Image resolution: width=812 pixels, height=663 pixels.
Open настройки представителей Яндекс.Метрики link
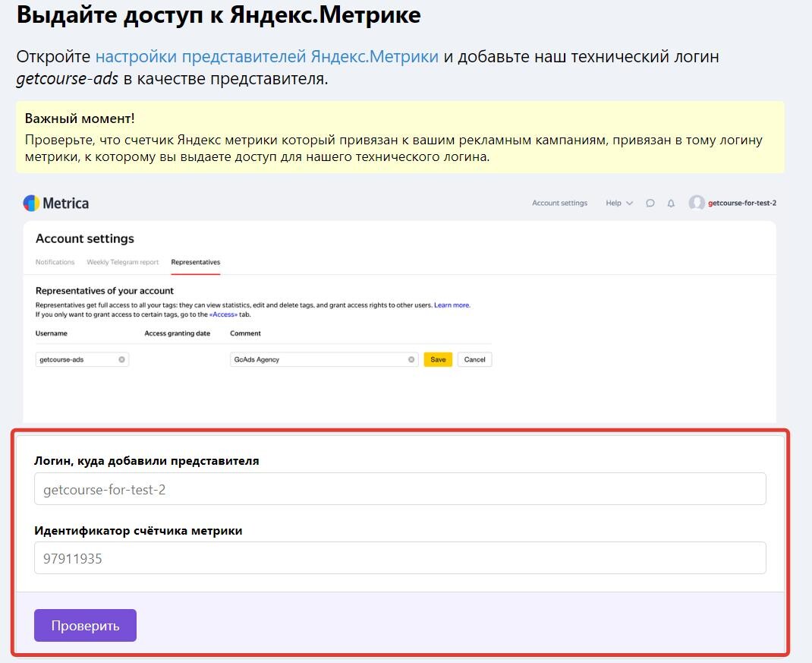(x=266, y=56)
